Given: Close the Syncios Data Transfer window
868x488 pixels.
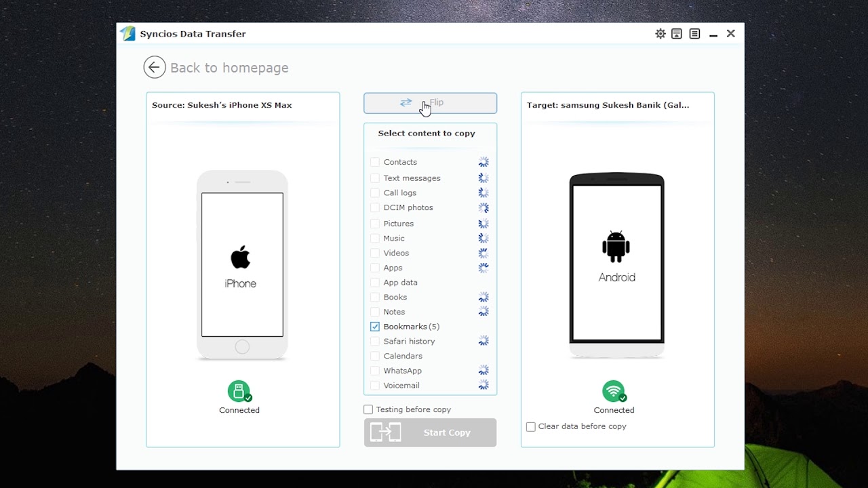Looking at the screenshot, I should pos(731,33).
